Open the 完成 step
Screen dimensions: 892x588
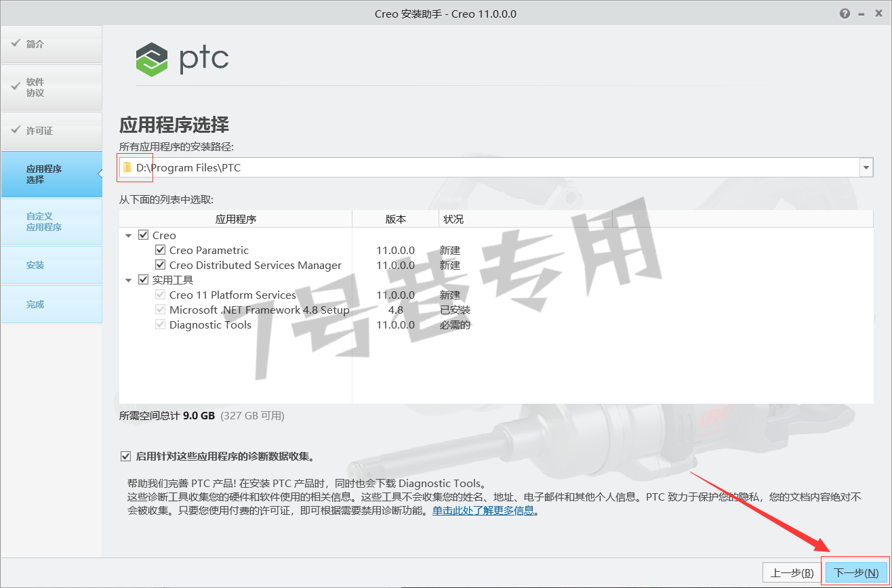pyautogui.click(x=52, y=304)
